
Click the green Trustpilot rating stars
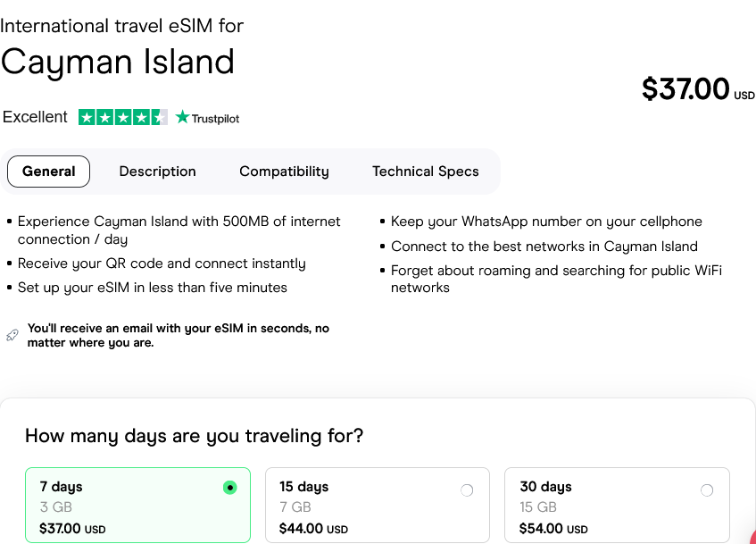coord(122,117)
